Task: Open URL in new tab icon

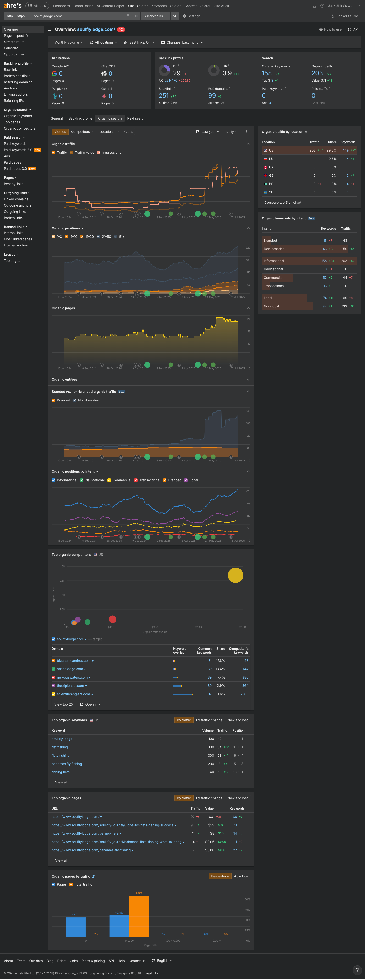Action: point(127,16)
